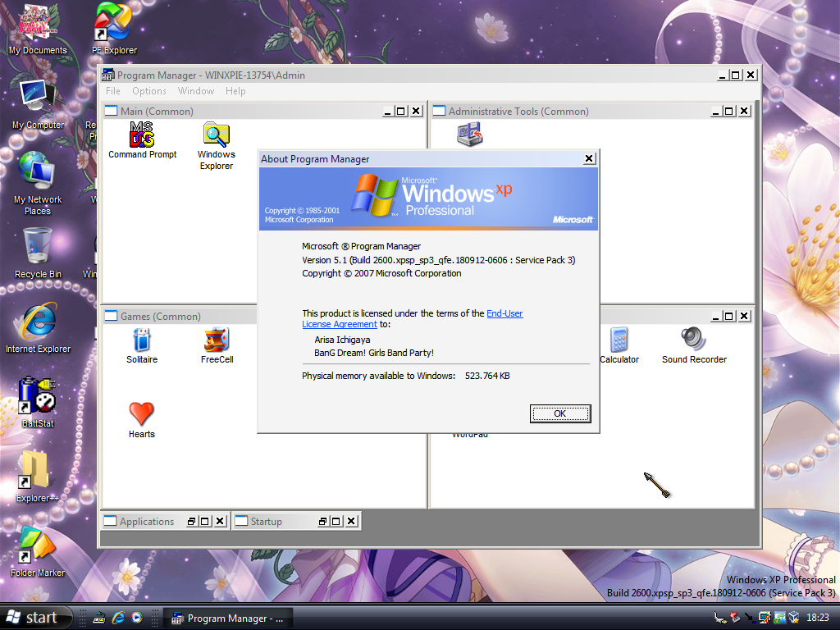The image size is (840, 630).
Task: Minimize the Administrative Tools (Common) group window
Action: pos(715,111)
